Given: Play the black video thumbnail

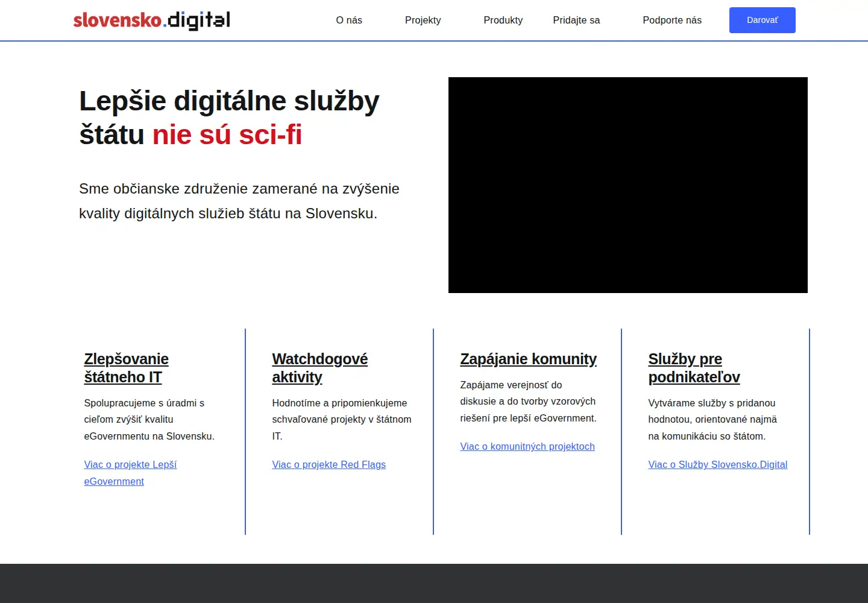Looking at the screenshot, I should pos(628,185).
